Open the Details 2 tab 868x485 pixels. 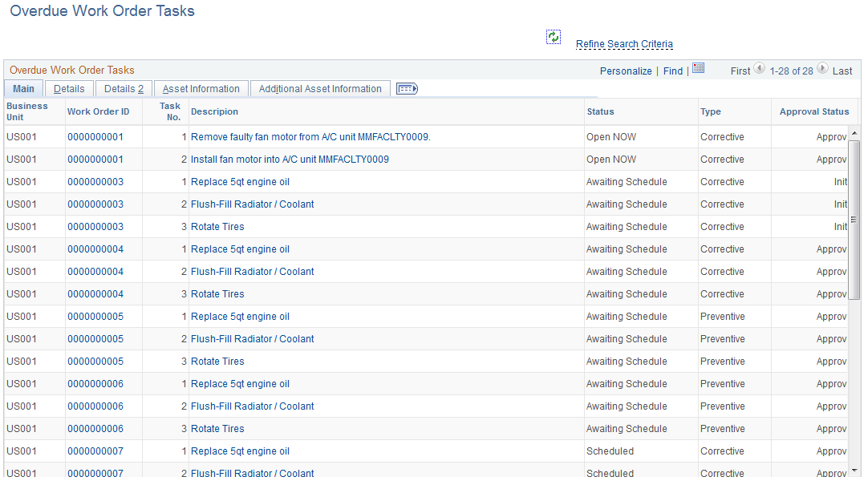pyautogui.click(x=123, y=88)
